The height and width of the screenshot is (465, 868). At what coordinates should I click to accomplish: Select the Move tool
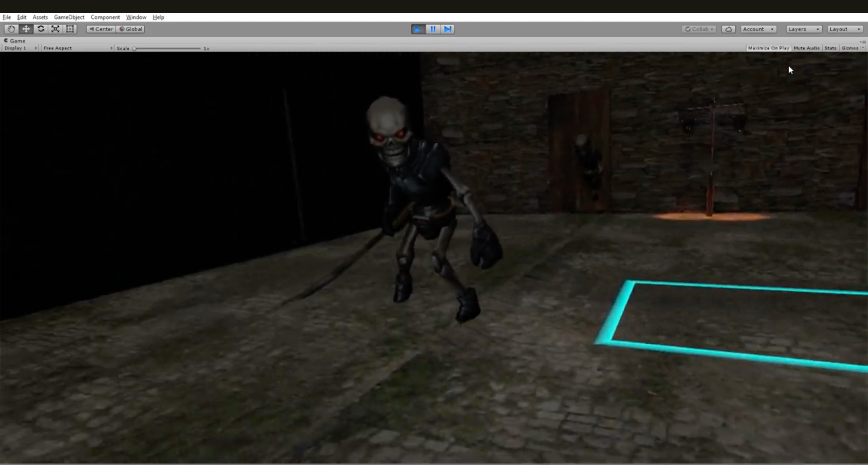coord(26,29)
